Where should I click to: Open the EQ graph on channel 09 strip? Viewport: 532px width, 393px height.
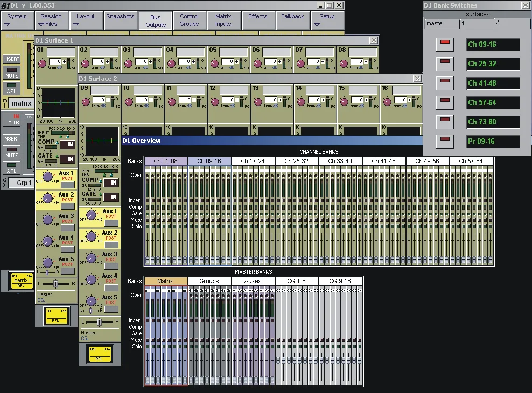(102, 141)
